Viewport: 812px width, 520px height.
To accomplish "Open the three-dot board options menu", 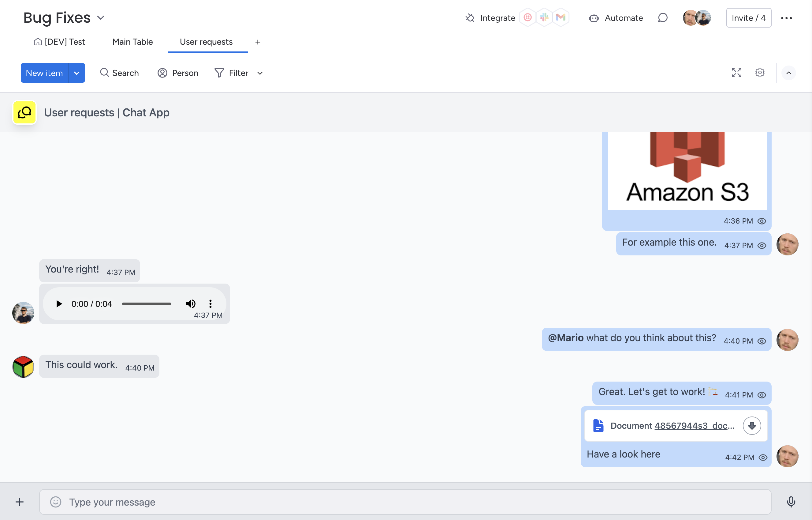I will point(786,18).
